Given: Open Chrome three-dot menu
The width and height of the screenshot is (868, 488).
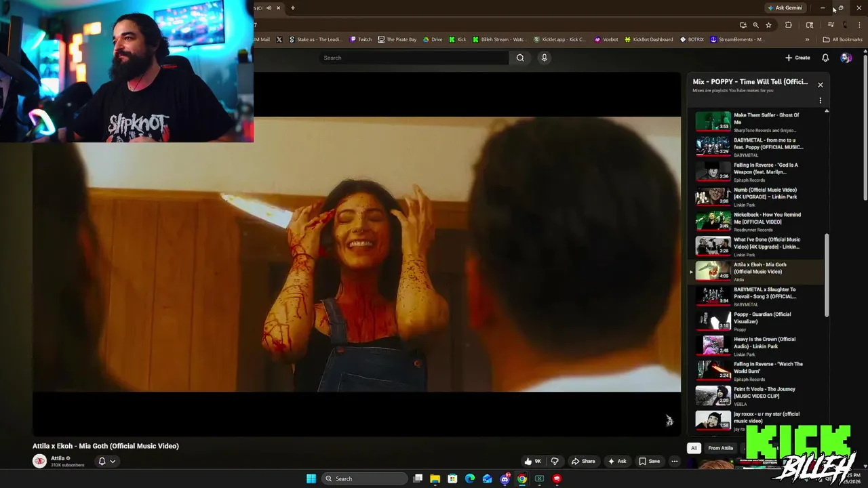Looking at the screenshot, I should pos(859,25).
